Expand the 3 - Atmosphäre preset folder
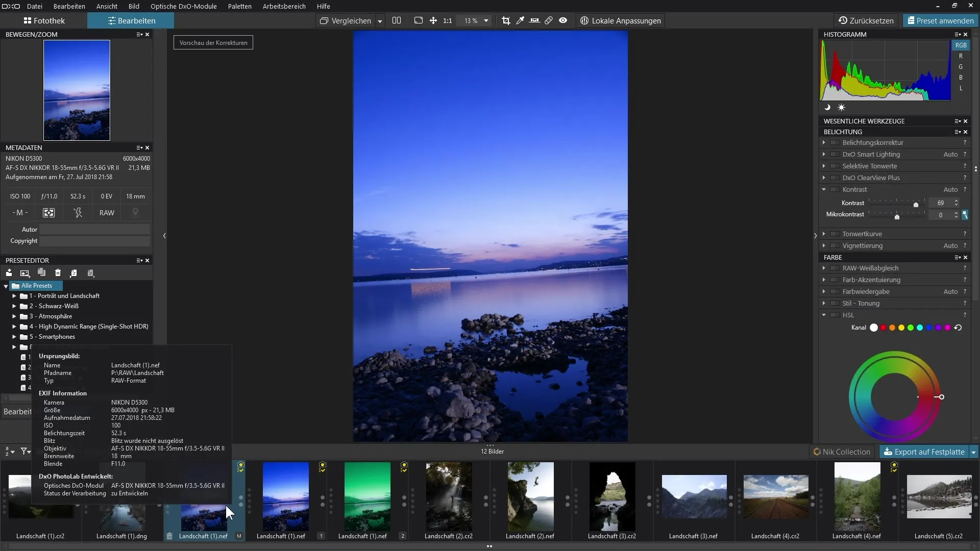980x551 pixels. coord(14,316)
